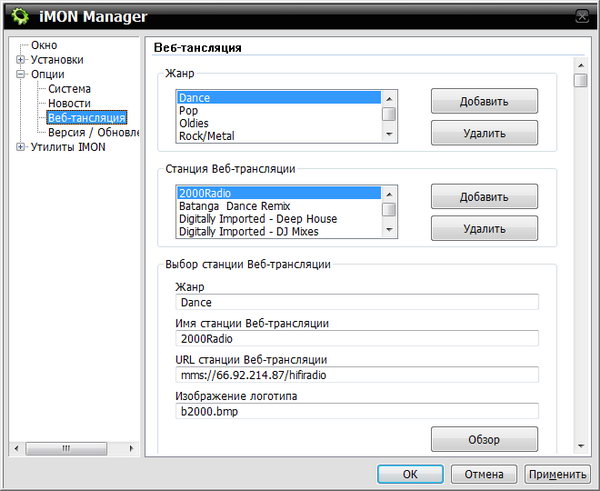The height and width of the screenshot is (491, 600).
Task: Click tree panel horizontal scrollbar thumb
Action: pyautogui.click(x=66, y=448)
